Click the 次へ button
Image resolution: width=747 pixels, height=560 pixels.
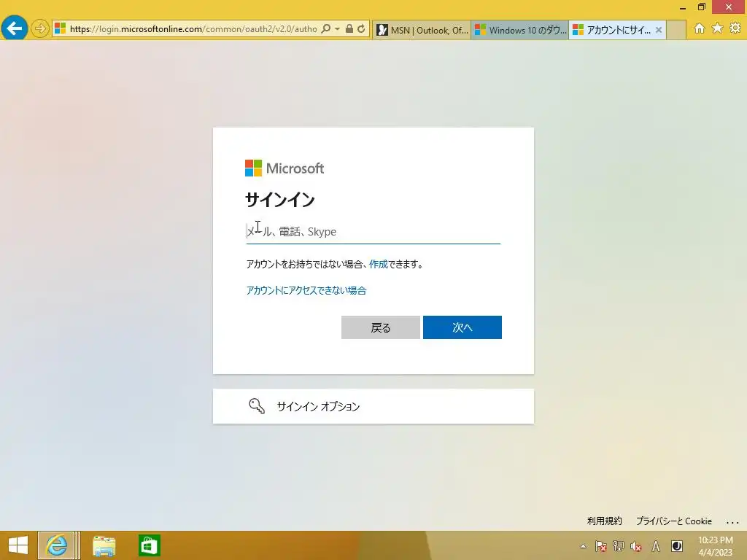pos(462,327)
